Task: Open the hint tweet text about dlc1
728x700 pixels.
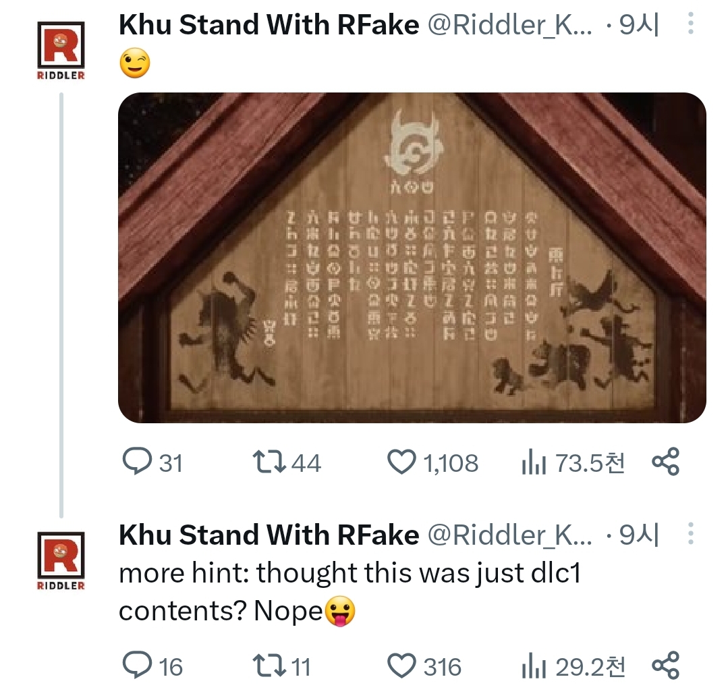Action: click(350, 591)
